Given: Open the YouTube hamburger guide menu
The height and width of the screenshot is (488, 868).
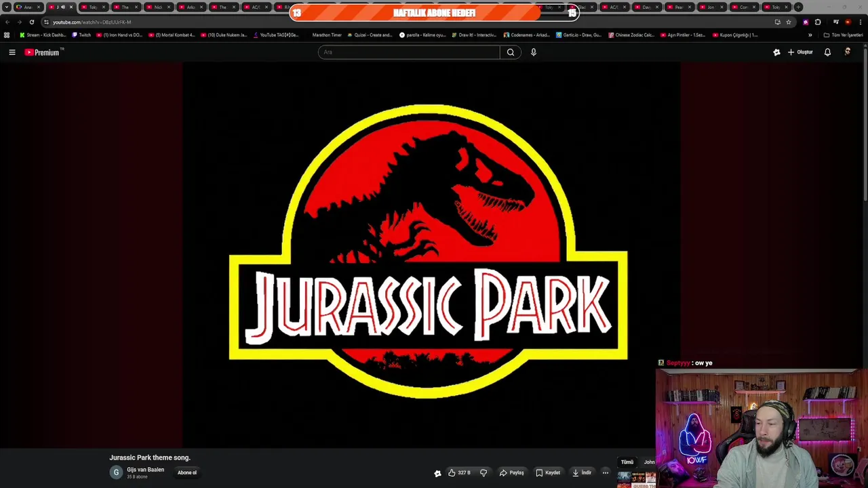Looking at the screenshot, I should pyautogui.click(x=12, y=52).
